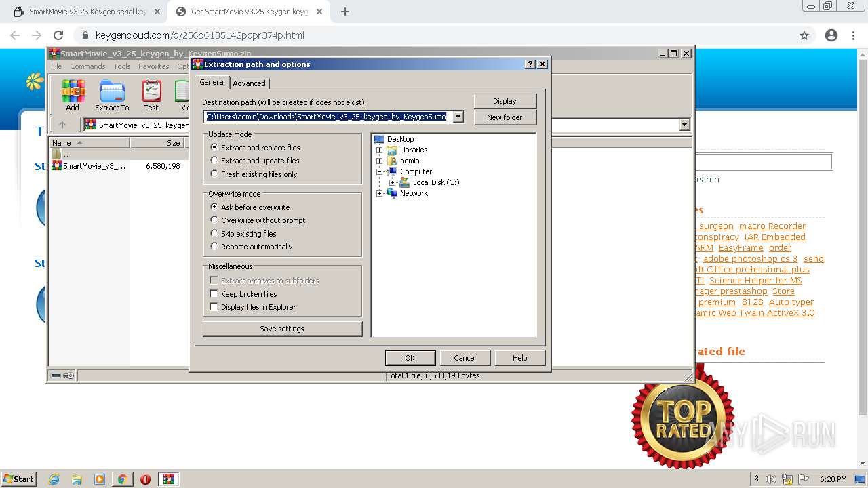Open the destination path dropdown
Image resolution: width=868 pixels, height=488 pixels.
coord(458,117)
